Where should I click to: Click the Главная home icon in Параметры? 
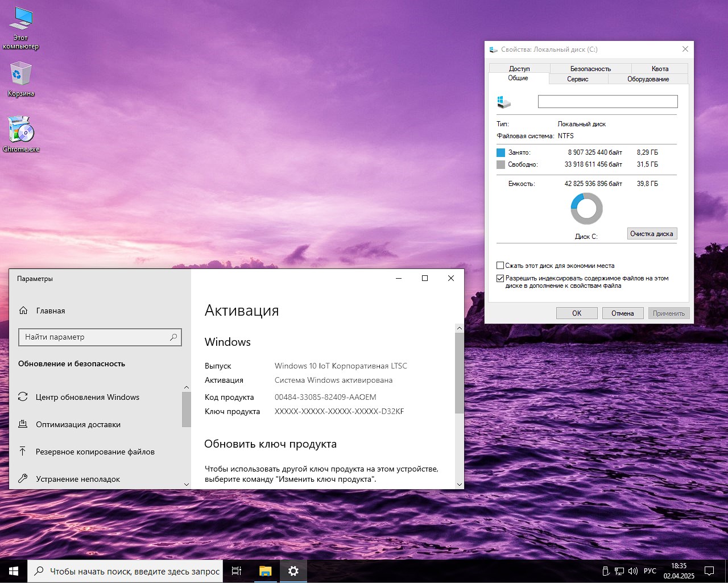point(23,311)
